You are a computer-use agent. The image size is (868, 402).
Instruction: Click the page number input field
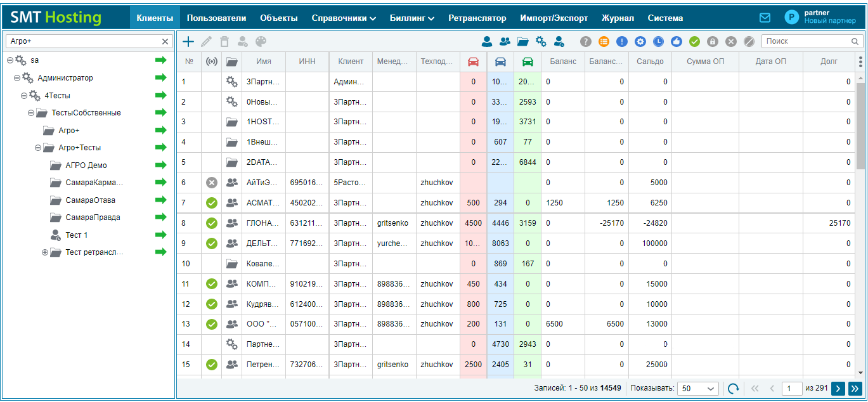[792, 389]
